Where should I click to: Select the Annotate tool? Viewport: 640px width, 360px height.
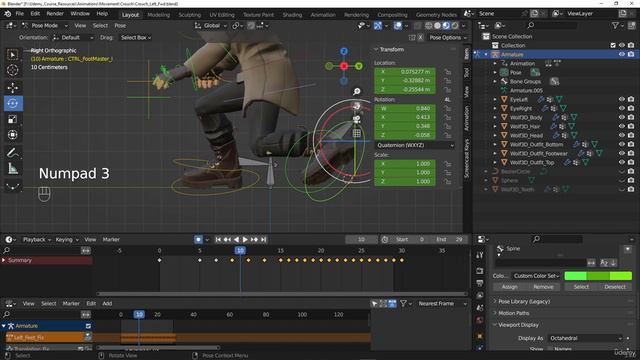13,153
